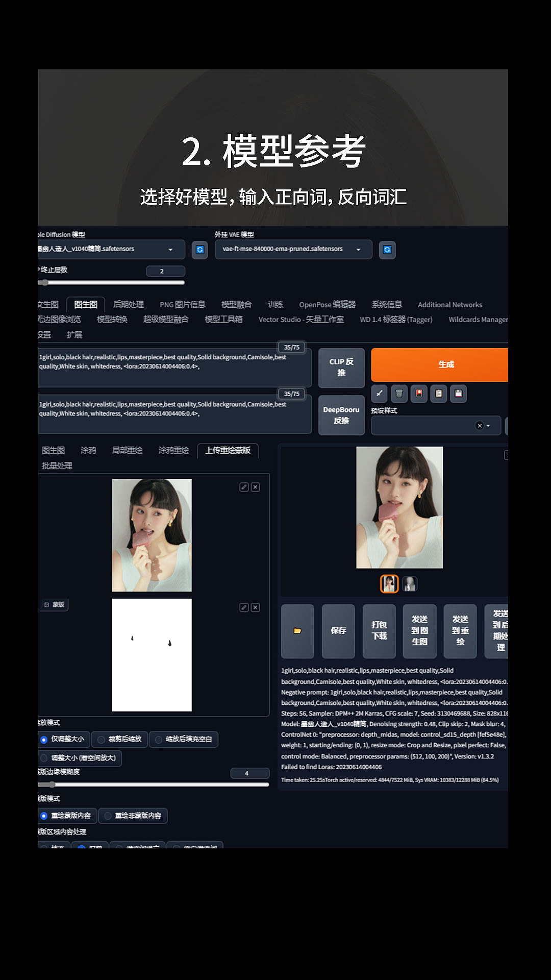This screenshot has width=551, height=980.
Task: Edit the uploaded source image with pencil icon
Action: [244, 487]
